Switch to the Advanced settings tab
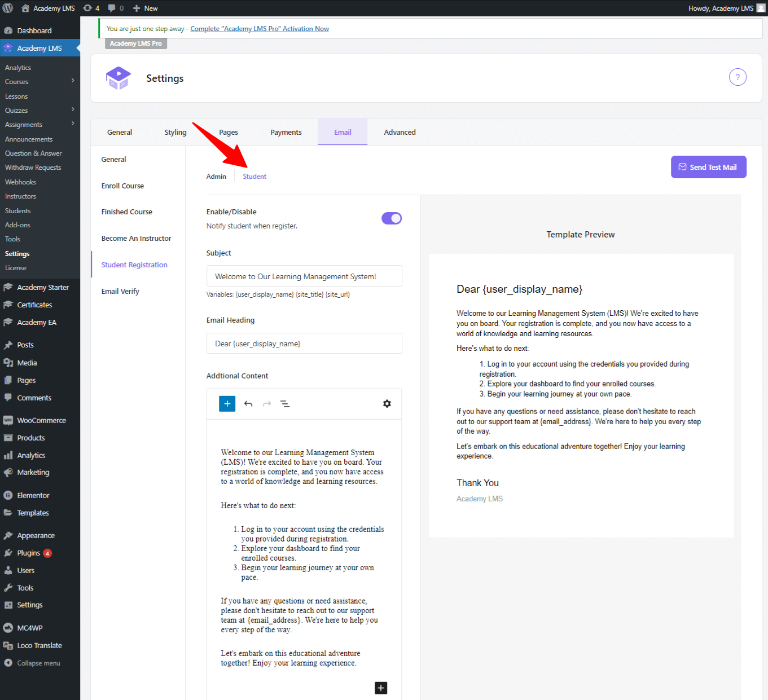The image size is (768, 700). (400, 131)
